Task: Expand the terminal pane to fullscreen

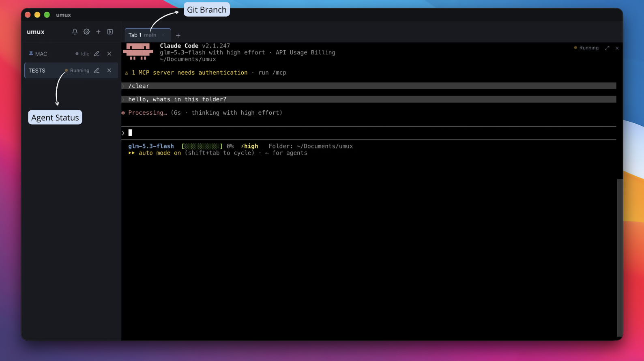Action: (607, 48)
